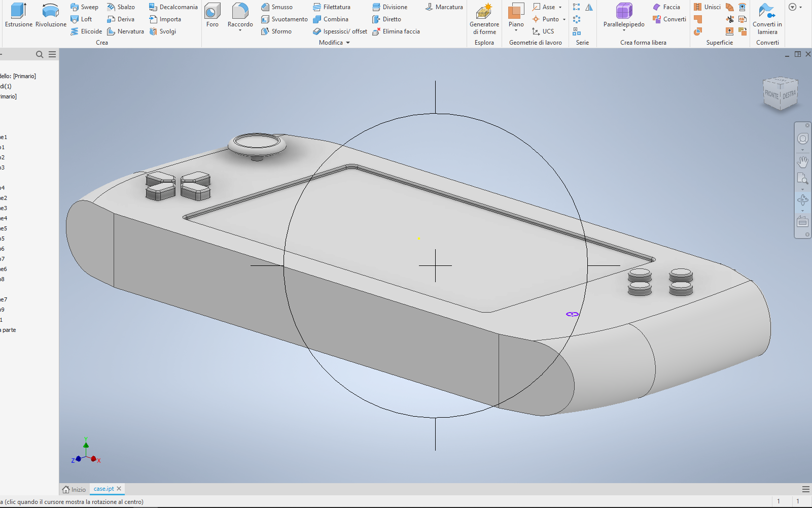The image size is (812, 508).
Task: Open navigation bar customize menu
Action: point(807,234)
